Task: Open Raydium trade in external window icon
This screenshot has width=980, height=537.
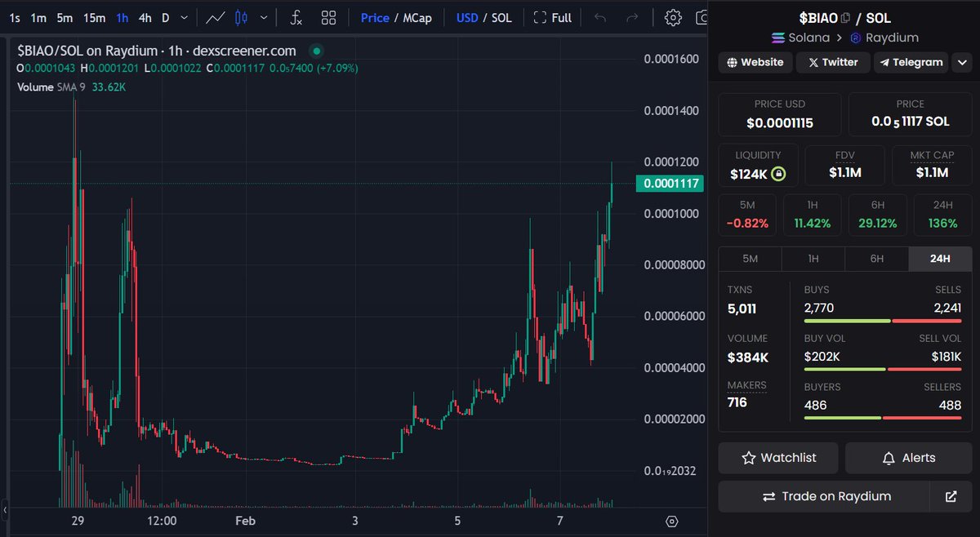Action: coord(951,496)
